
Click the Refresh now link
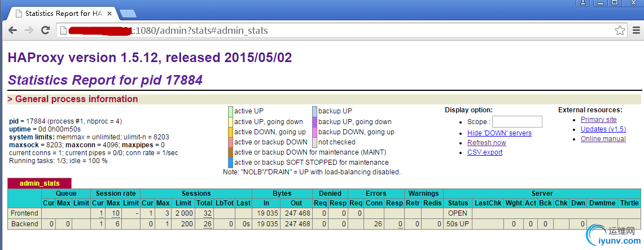point(487,142)
